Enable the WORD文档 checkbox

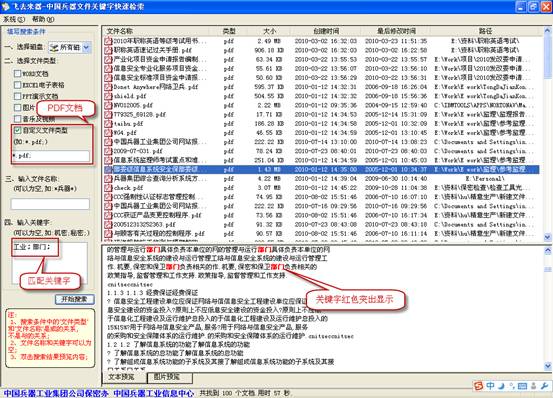pos(17,73)
